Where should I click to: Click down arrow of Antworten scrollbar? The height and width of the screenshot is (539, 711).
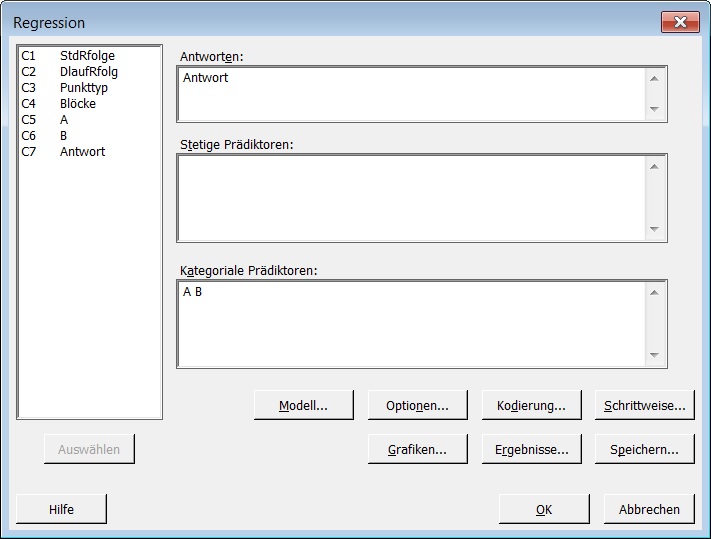click(654, 109)
